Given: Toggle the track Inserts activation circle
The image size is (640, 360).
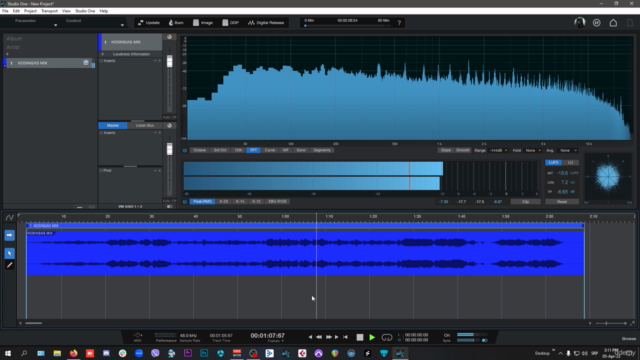Looking at the screenshot, I should pos(101,61).
